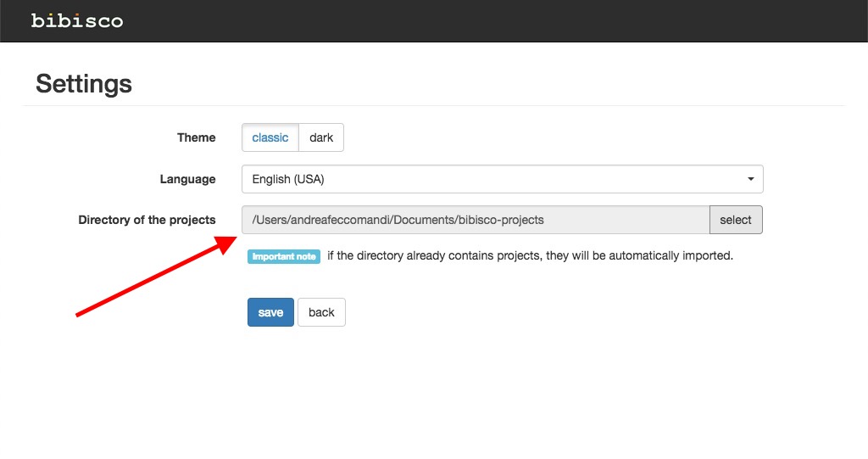Click the note about automatically imported projects
Screen dimensions: 868x459
[530, 255]
